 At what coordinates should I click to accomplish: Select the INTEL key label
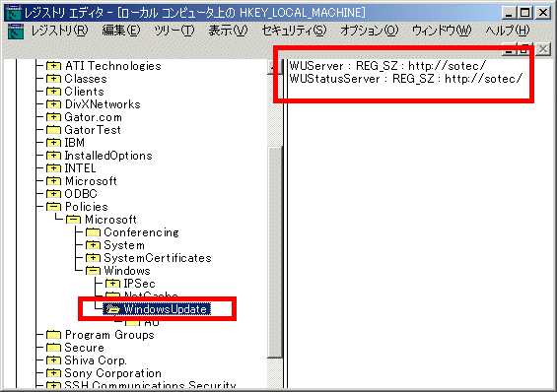[x=80, y=168]
